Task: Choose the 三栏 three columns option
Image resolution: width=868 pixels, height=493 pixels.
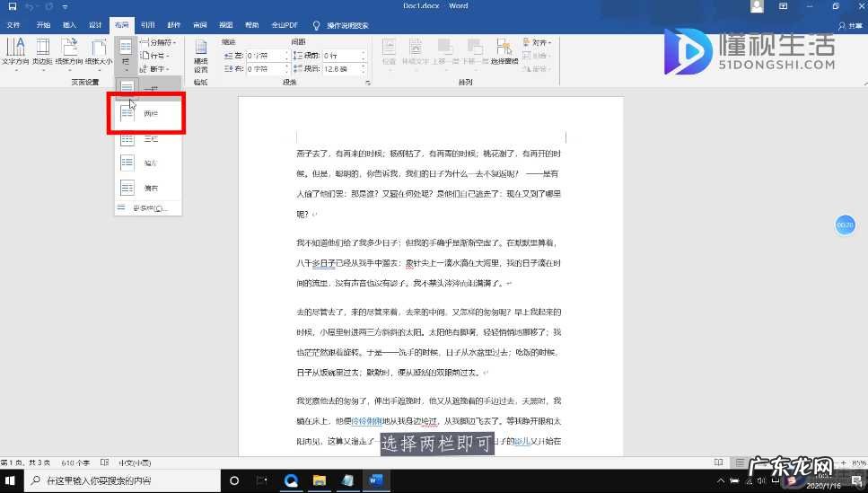Action: 148,138
